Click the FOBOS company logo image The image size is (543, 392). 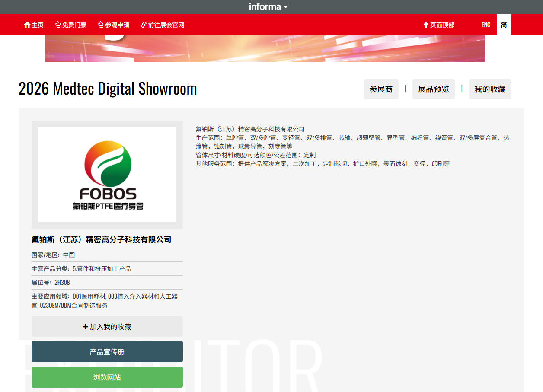click(107, 175)
